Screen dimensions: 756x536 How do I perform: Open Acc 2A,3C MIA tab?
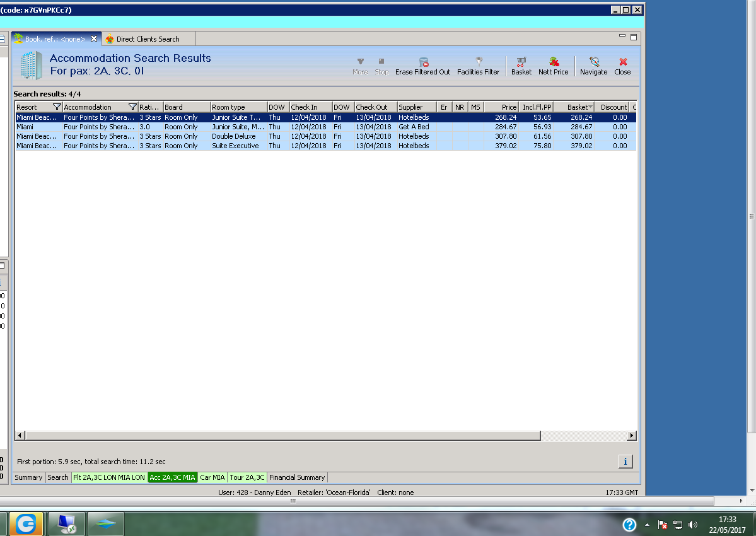[172, 477]
